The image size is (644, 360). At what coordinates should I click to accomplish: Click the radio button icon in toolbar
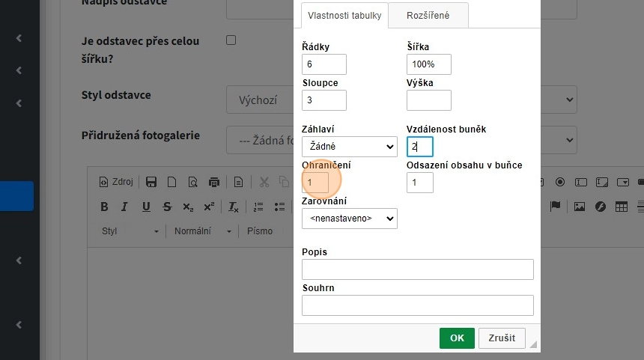tap(560, 182)
